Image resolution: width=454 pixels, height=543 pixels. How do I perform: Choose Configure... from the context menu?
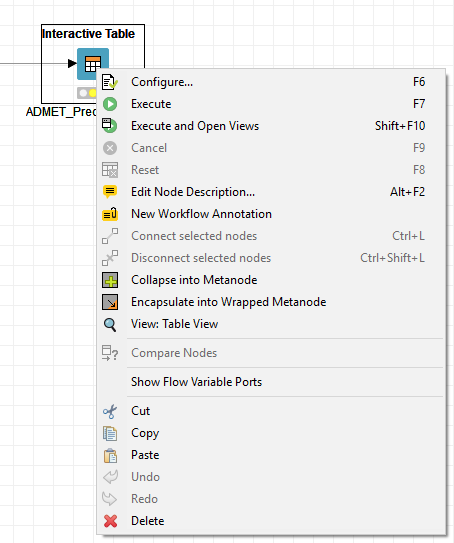tap(271, 82)
